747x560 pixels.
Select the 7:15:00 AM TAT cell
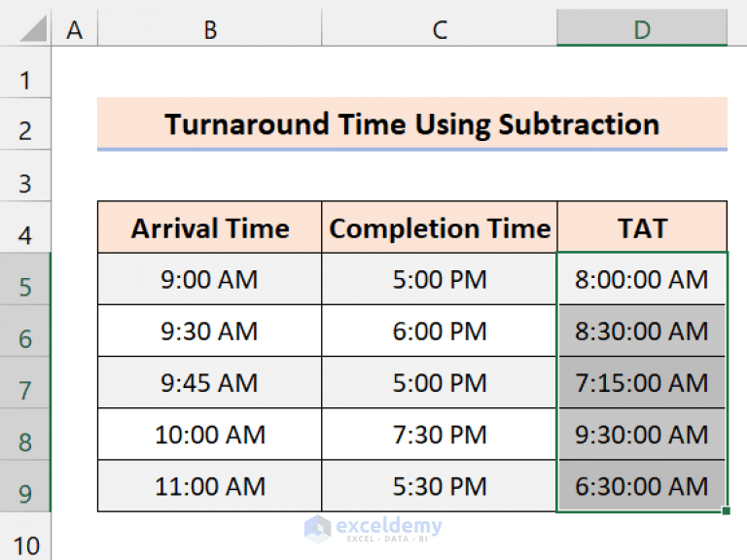642,382
